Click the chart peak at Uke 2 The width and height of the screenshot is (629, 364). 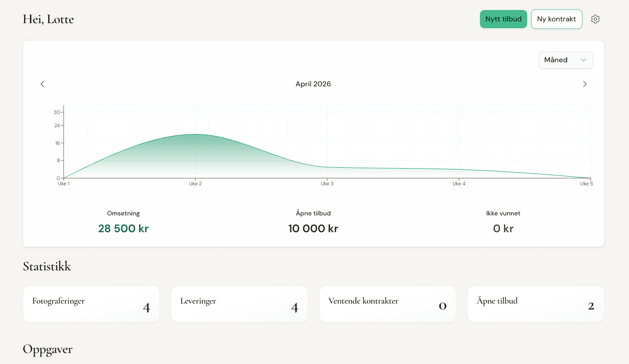pyautogui.click(x=195, y=135)
